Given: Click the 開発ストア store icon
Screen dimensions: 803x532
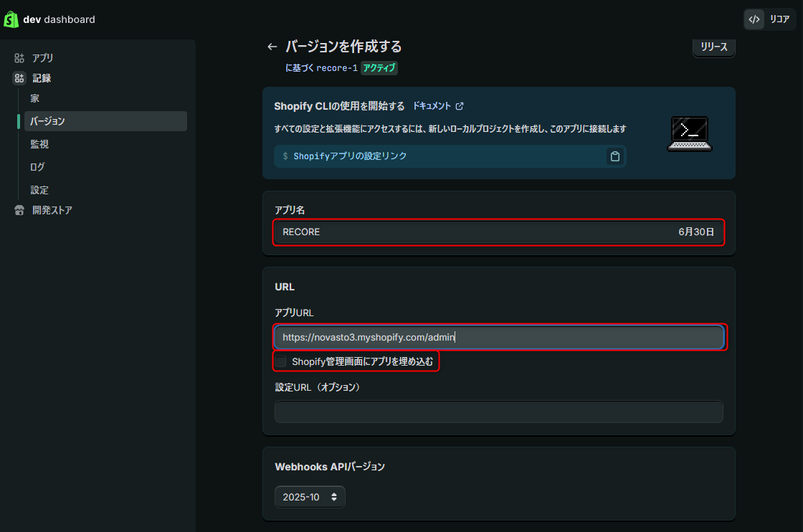Looking at the screenshot, I should point(19,210).
